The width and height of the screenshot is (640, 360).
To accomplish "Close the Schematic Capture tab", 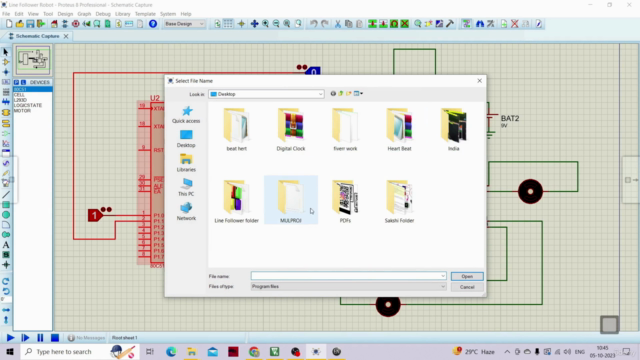I will pos(66,36).
